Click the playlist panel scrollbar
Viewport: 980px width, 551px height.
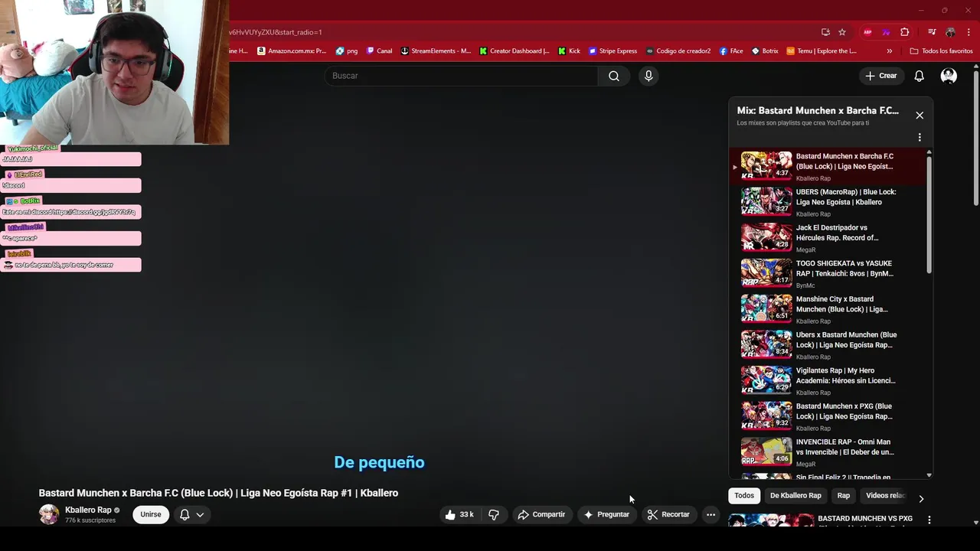[929, 214]
